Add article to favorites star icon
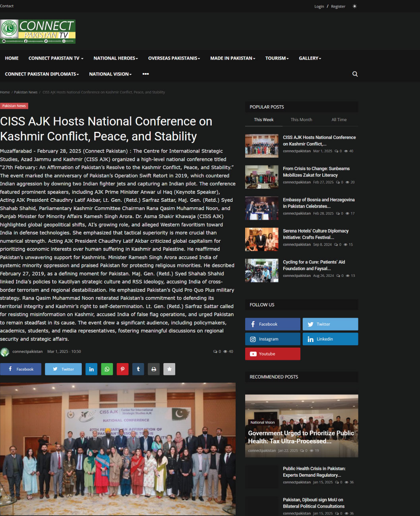The image size is (420, 516). pos(169,369)
